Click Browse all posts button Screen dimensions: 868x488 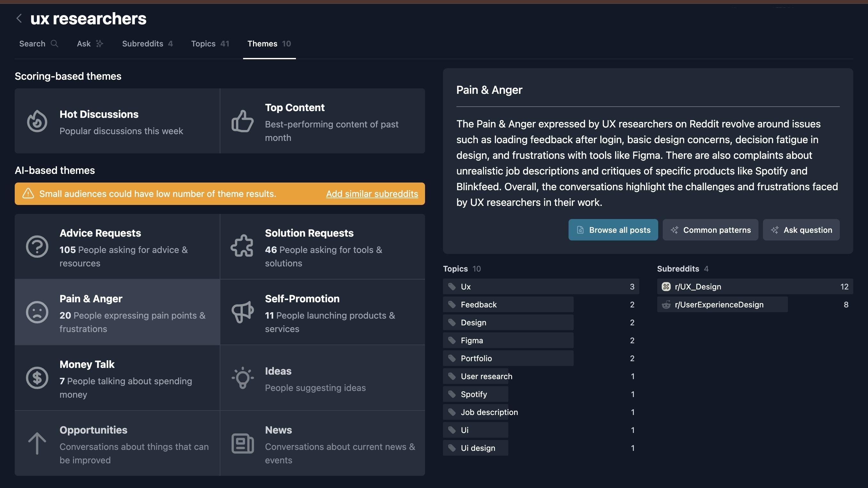coord(613,230)
